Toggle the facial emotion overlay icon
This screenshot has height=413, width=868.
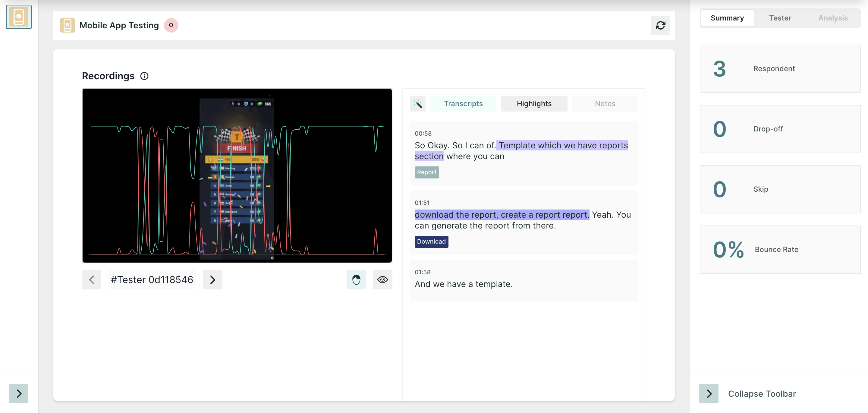[356, 280]
